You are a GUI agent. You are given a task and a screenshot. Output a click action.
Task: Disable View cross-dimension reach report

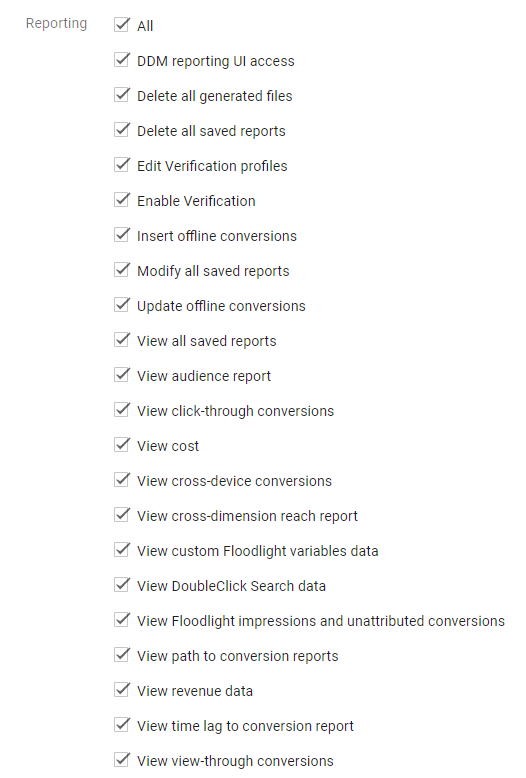122,515
